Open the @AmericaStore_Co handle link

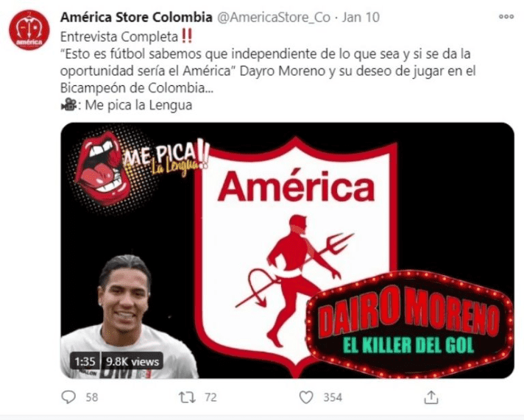[274, 18]
